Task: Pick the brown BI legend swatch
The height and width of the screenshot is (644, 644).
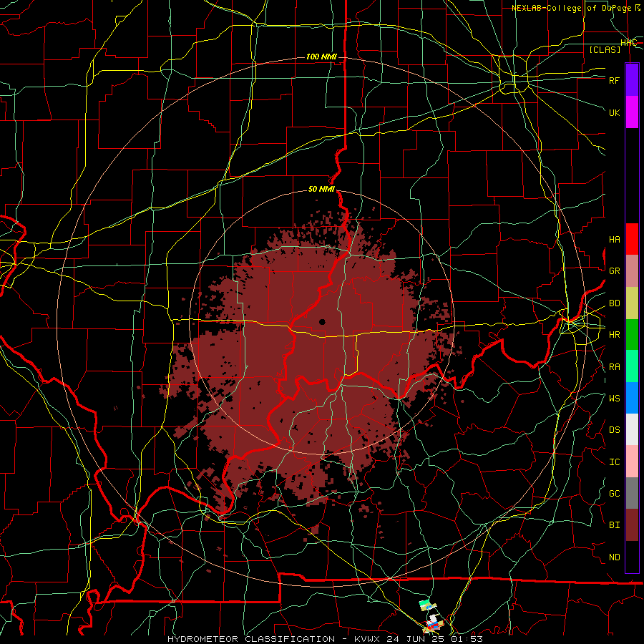Action: coord(632,525)
